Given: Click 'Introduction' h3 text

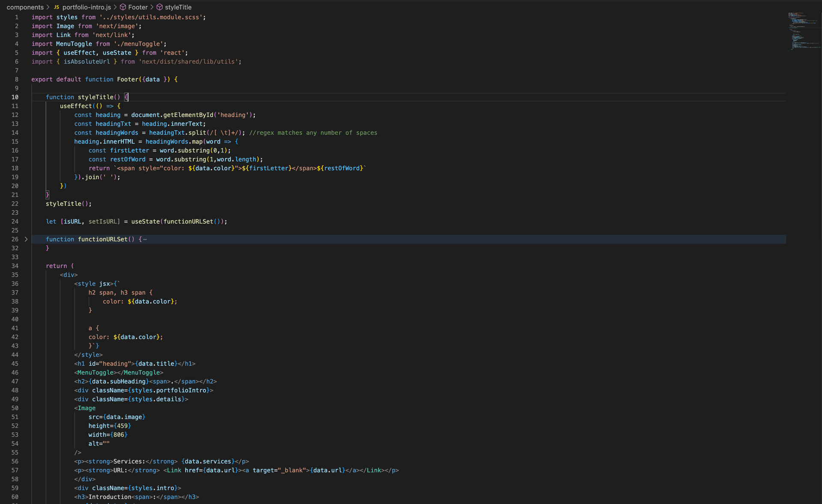Looking at the screenshot, I should click(x=110, y=497).
